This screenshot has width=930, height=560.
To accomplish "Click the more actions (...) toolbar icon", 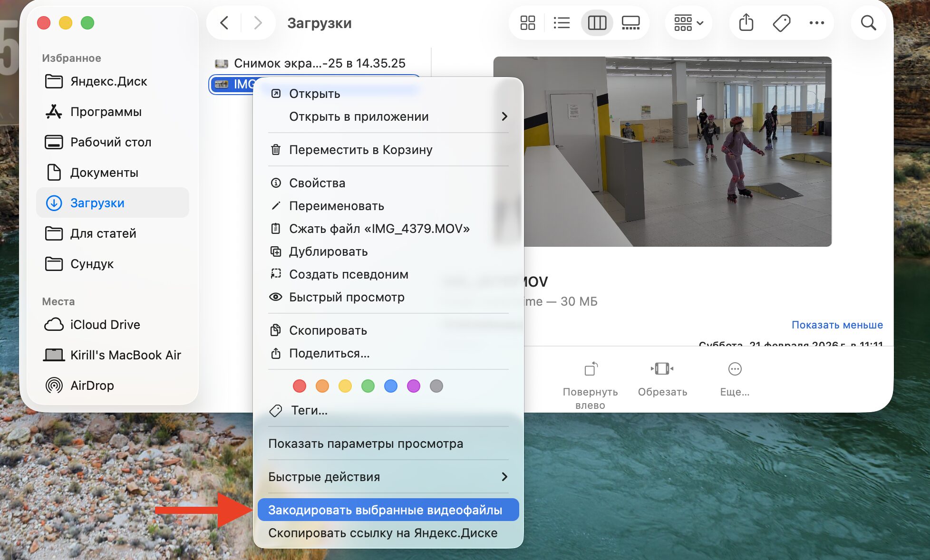I will click(x=817, y=22).
